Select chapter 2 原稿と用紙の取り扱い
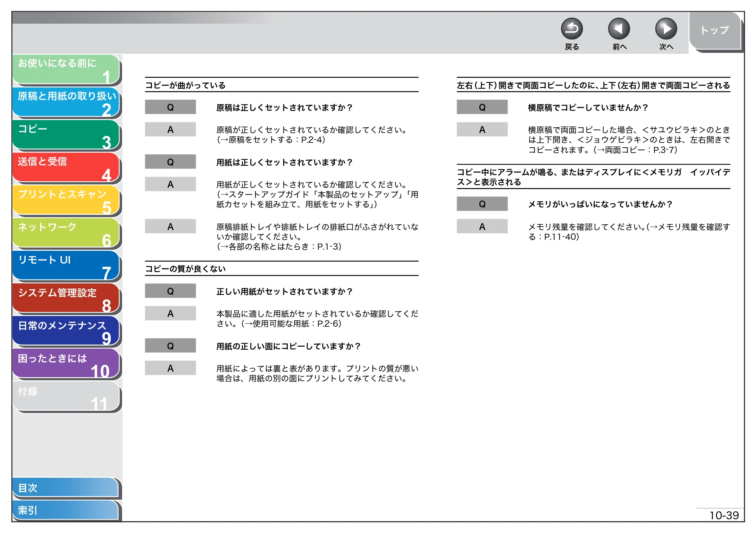756x534 pixels. pyautogui.click(x=66, y=102)
